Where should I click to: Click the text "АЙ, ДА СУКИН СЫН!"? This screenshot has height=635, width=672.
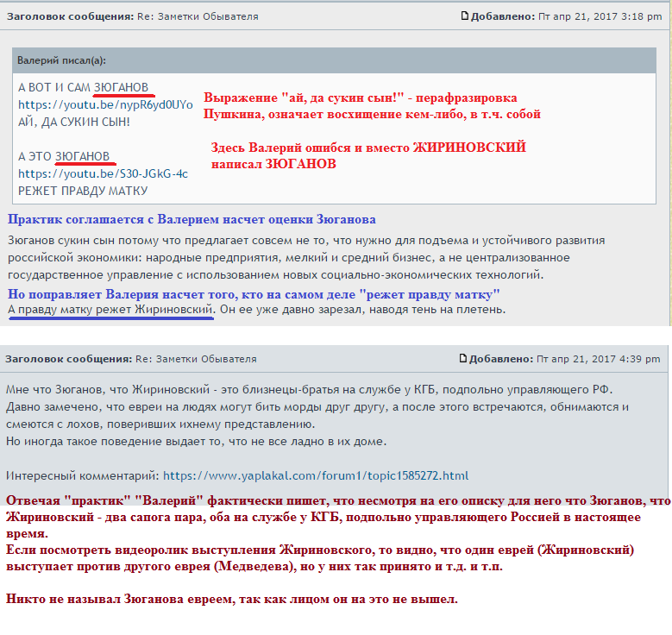73,123
